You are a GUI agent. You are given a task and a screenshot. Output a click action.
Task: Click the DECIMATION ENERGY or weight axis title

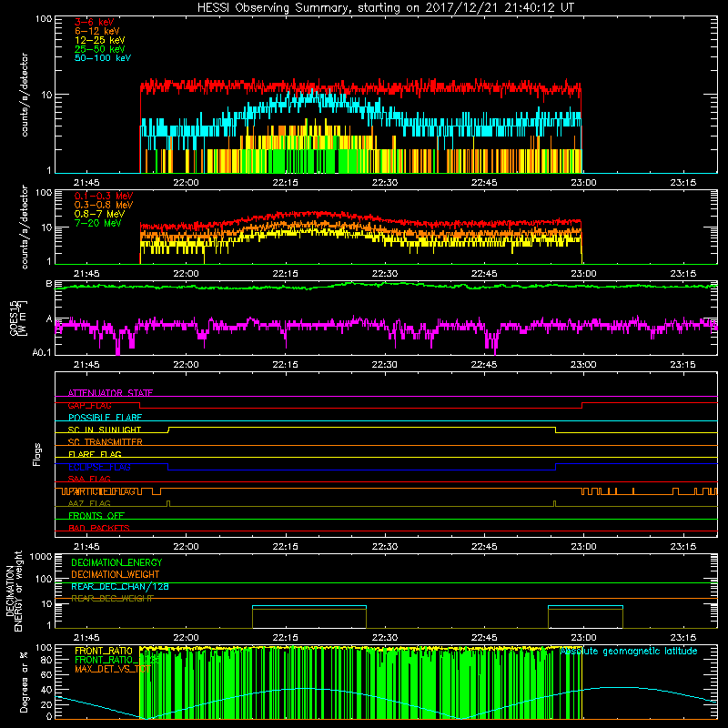click(x=14, y=591)
